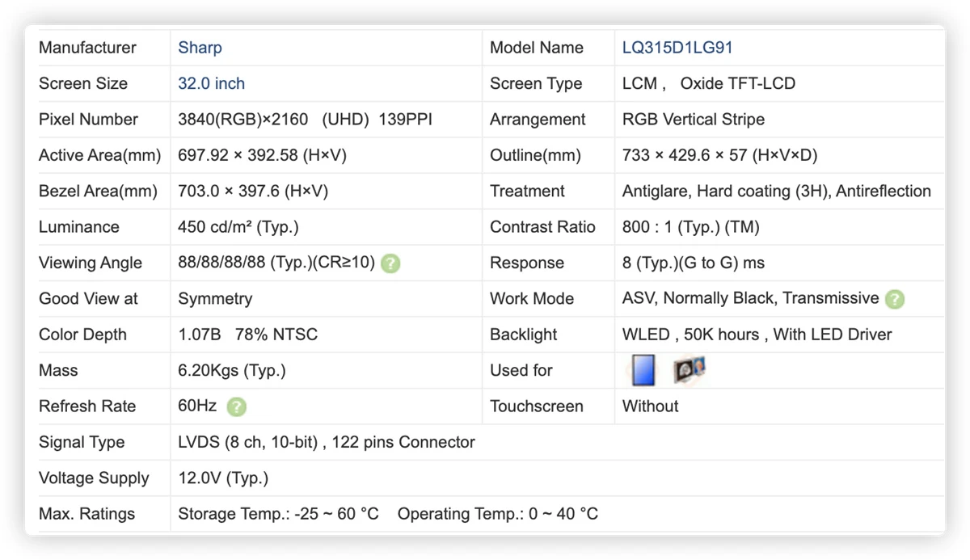Select the Antiglare, Hard coating treatment value
This screenshot has height=560, width=970.
pos(777,191)
